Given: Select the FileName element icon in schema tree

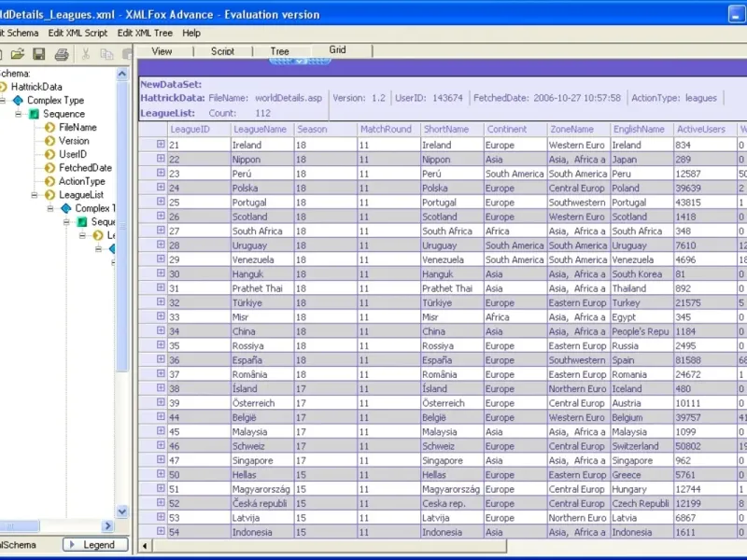Looking at the screenshot, I should click(50, 127).
